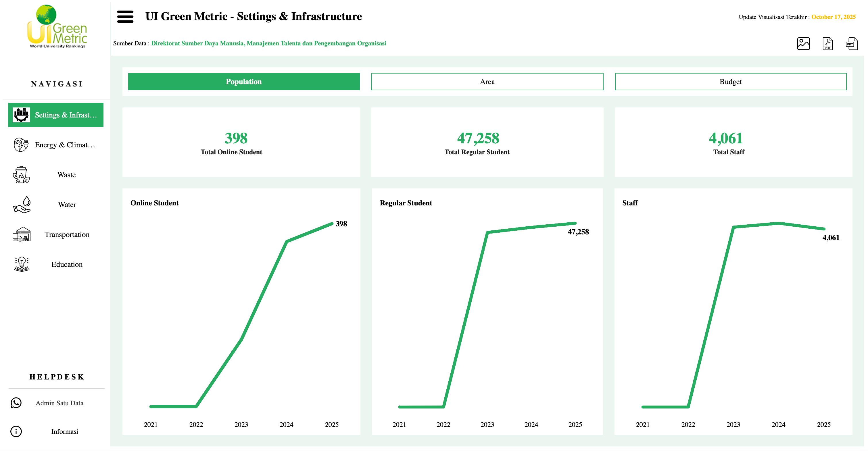The height and width of the screenshot is (451, 868).
Task: Click Admin Satu Data link
Action: (x=59, y=403)
